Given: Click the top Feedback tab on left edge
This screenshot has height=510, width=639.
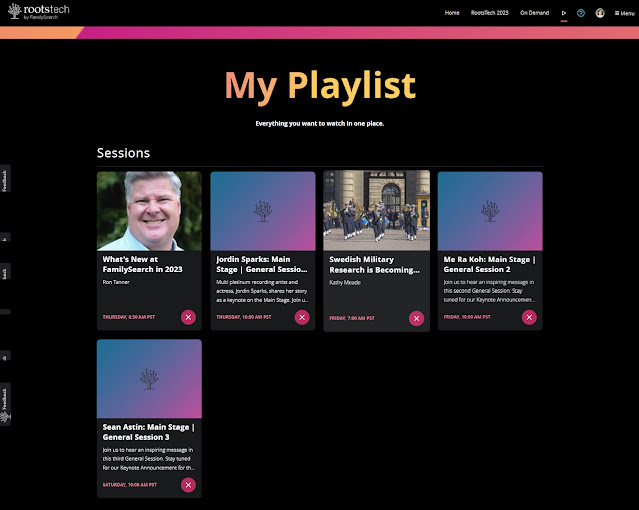Looking at the screenshot, I should (x=5, y=179).
